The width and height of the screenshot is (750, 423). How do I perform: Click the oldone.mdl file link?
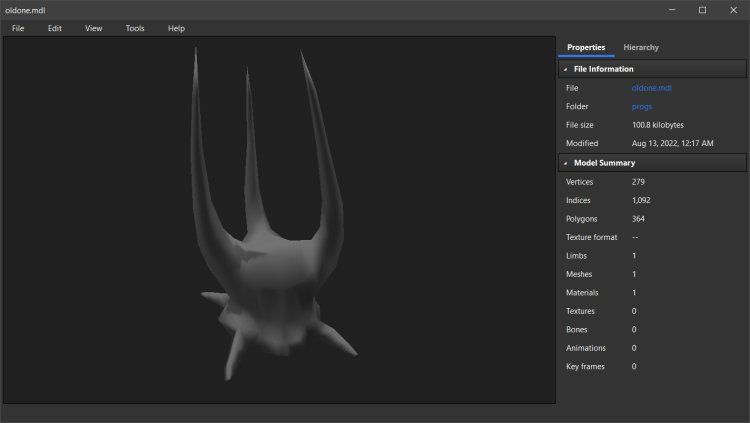[652, 88]
